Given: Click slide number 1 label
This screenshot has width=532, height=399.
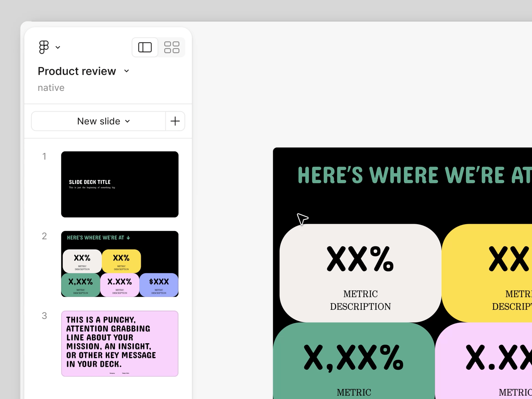Looking at the screenshot, I should coord(44,156).
